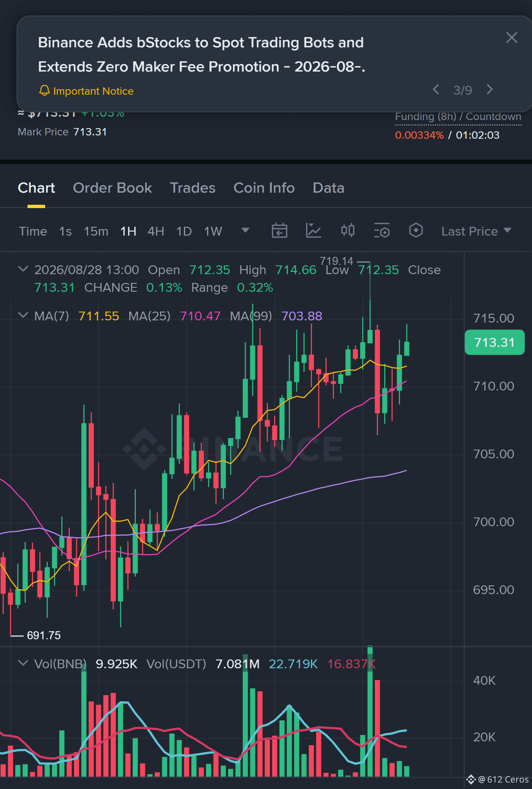Expand more time intervals dropdown arrow
This screenshot has width=532, height=789.
coord(245,230)
